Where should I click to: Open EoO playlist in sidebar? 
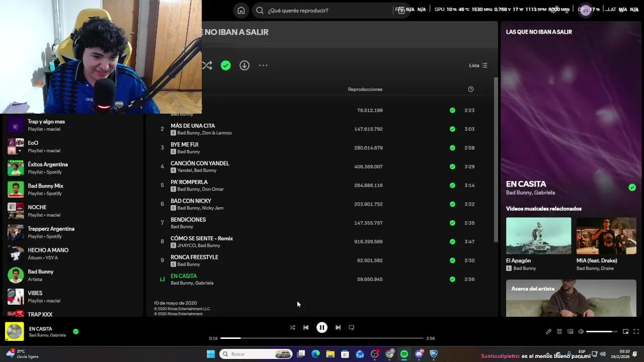tap(73, 146)
